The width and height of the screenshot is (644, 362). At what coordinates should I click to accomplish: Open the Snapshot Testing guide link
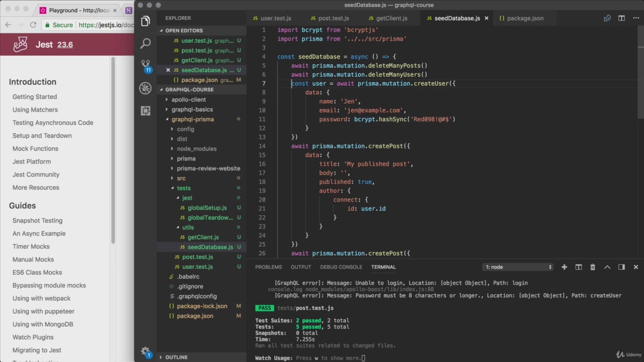pos(38,221)
